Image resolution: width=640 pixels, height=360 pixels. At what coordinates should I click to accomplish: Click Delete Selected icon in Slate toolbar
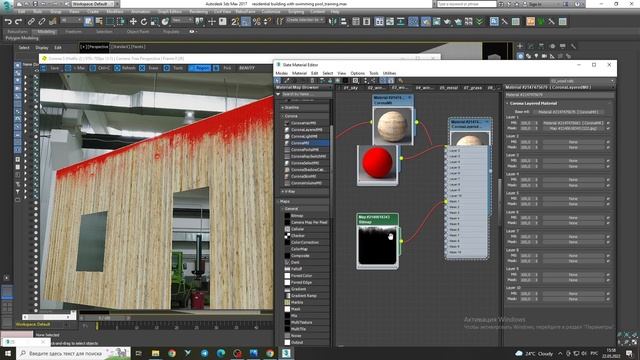(x=312, y=80)
